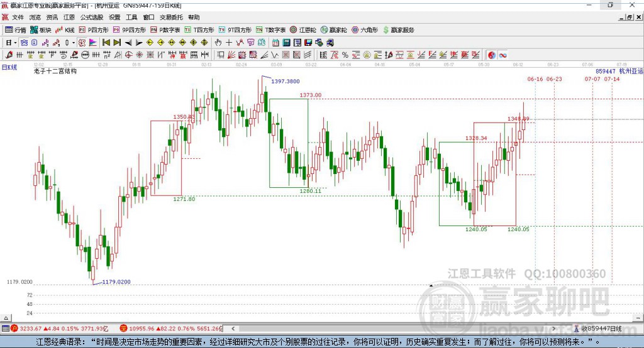Restore the inner chart window
Image resolution: width=644 pixels, height=348 pixels.
click(x=630, y=17)
